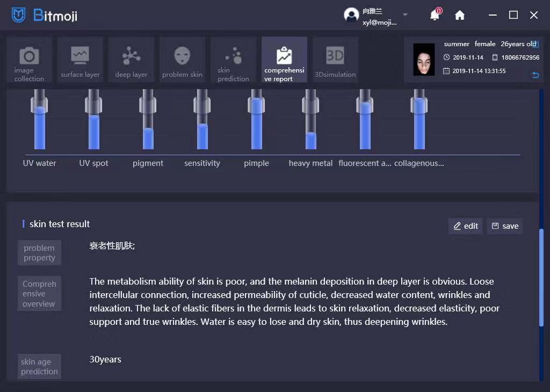Switch to the surface layer tab
Image resolution: width=550 pixels, height=392 pixels.
click(x=81, y=60)
